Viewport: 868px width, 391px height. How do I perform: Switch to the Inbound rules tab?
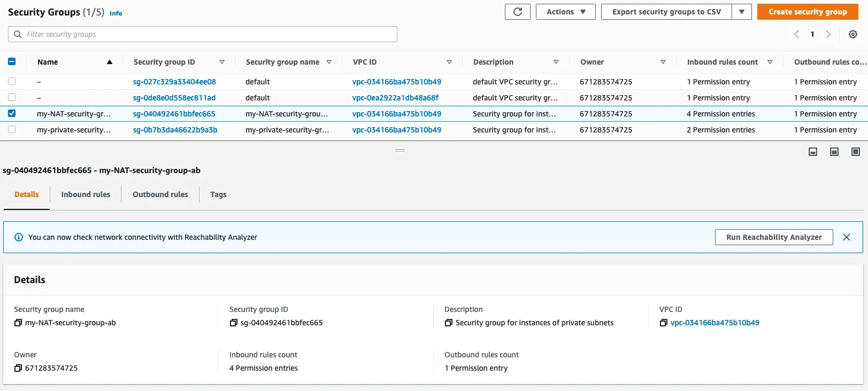pos(86,194)
